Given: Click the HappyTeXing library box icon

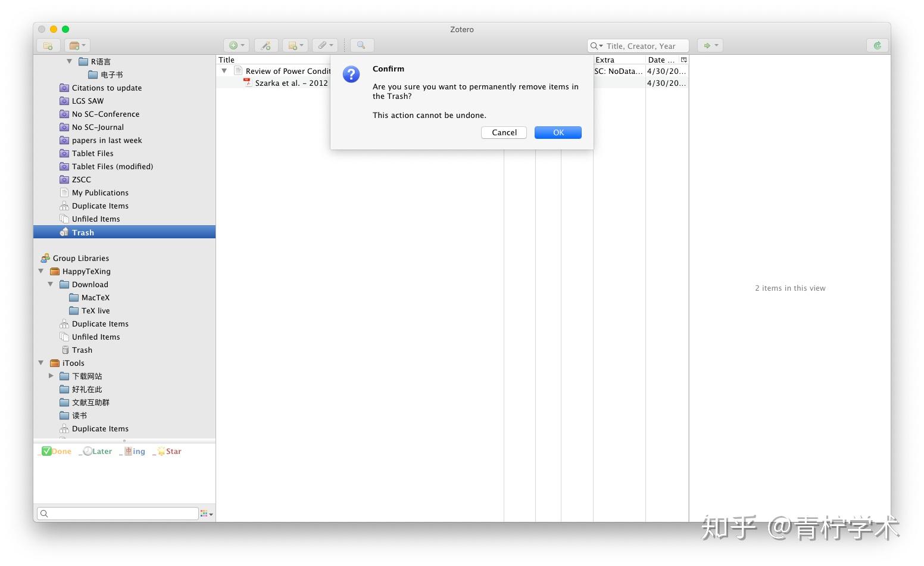Looking at the screenshot, I should [x=55, y=271].
